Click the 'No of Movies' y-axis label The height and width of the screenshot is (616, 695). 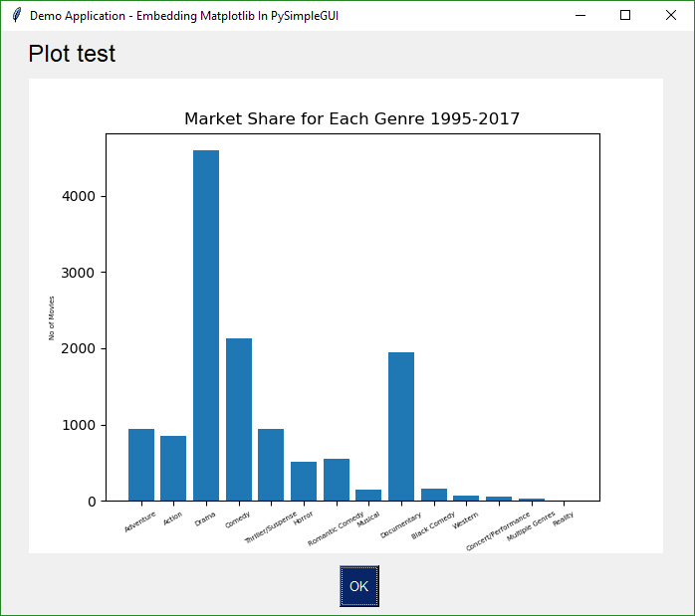pos(52,318)
